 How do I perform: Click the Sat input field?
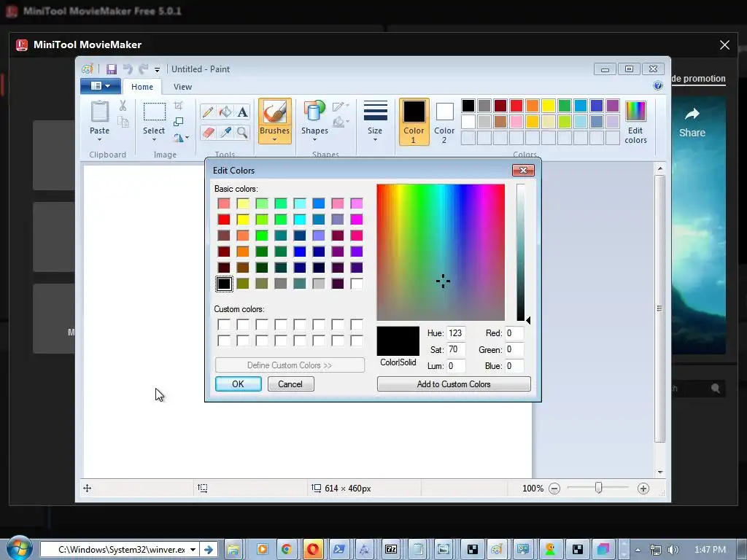(456, 349)
